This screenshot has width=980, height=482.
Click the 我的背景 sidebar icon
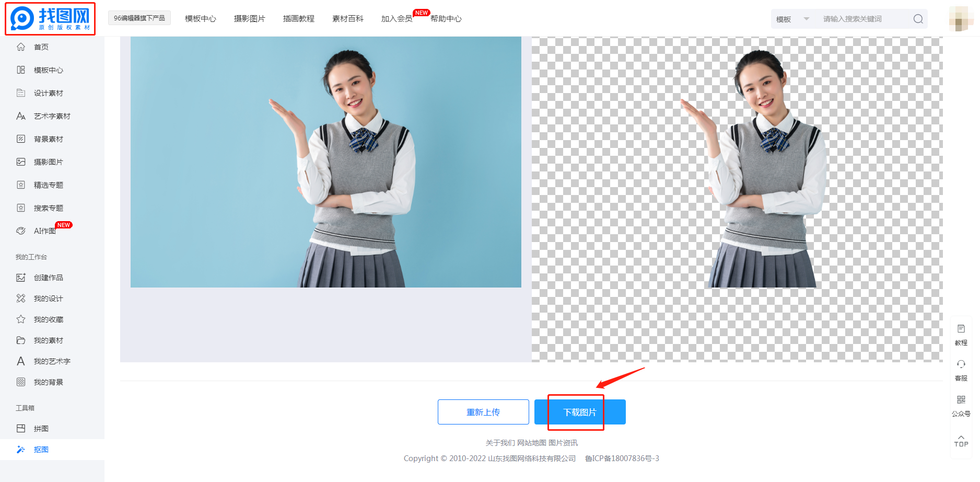coord(21,382)
